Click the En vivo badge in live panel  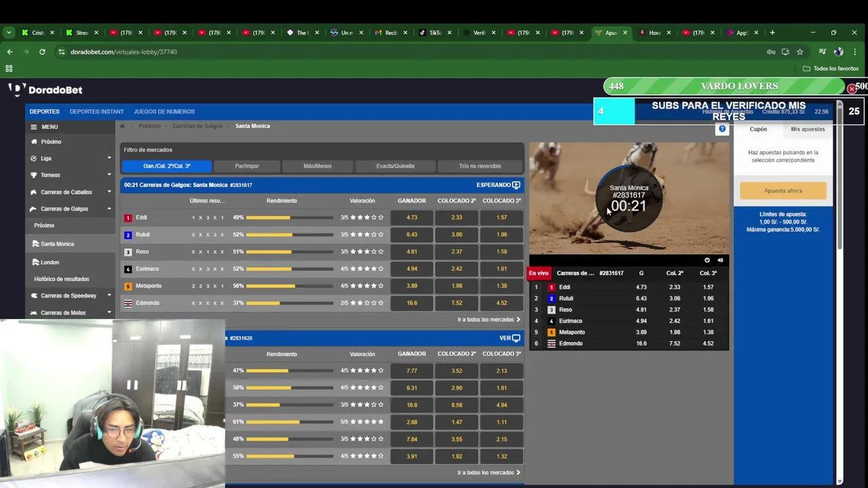(x=538, y=273)
